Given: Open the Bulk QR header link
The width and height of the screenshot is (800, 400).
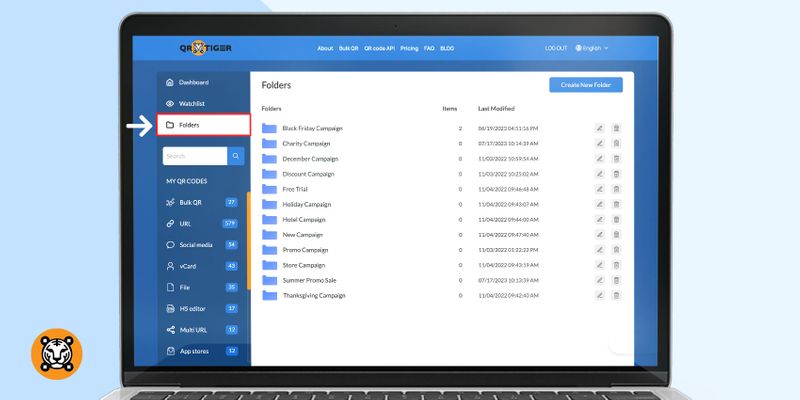Looking at the screenshot, I should coord(348,48).
